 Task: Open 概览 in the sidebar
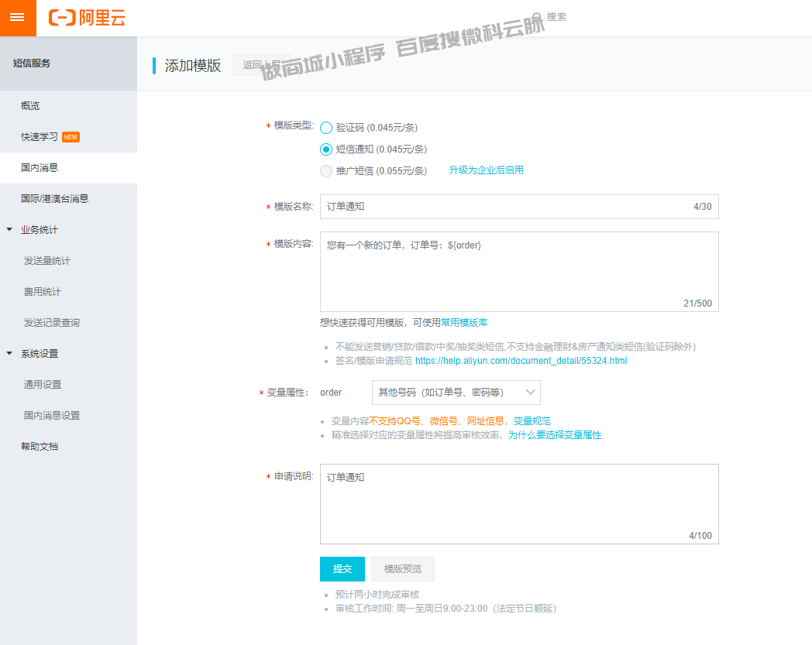(x=30, y=105)
